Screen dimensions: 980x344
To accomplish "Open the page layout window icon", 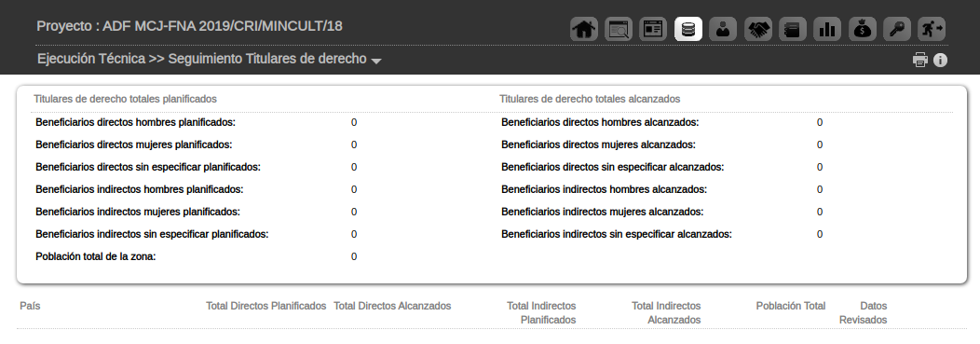I will click(653, 30).
